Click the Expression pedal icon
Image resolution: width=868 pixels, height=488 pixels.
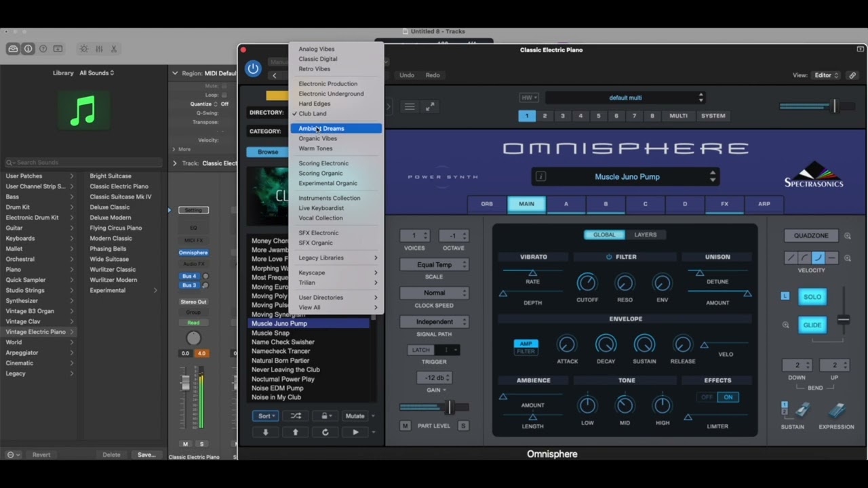coord(836,410)
